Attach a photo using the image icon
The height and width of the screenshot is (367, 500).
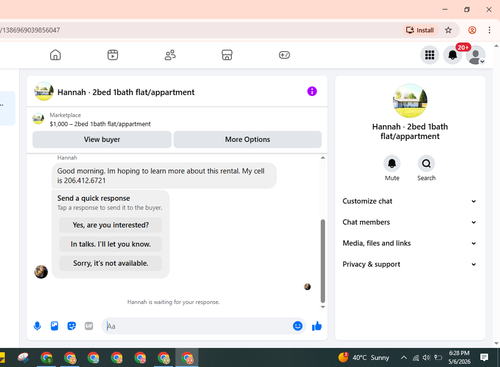[x=54, y=326]
